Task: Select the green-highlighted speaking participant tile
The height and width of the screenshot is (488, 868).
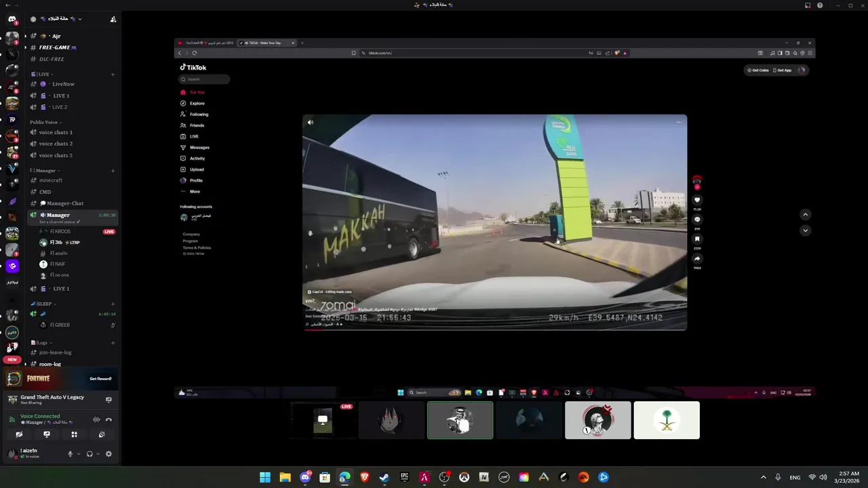Action: tap(460, 420)
